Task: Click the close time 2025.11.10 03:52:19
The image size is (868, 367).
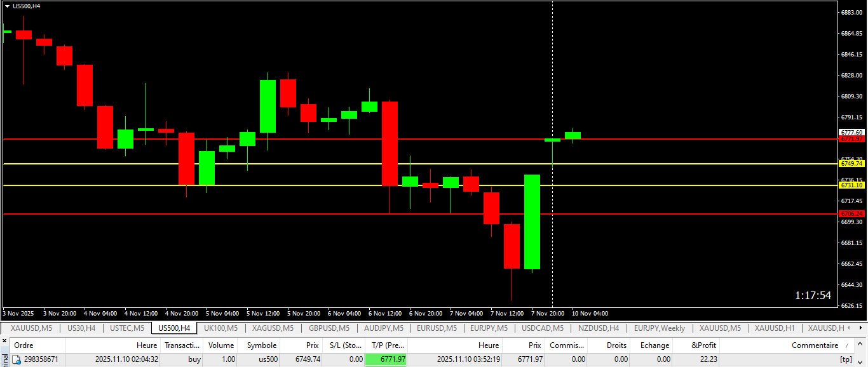Action: (468, 359)
